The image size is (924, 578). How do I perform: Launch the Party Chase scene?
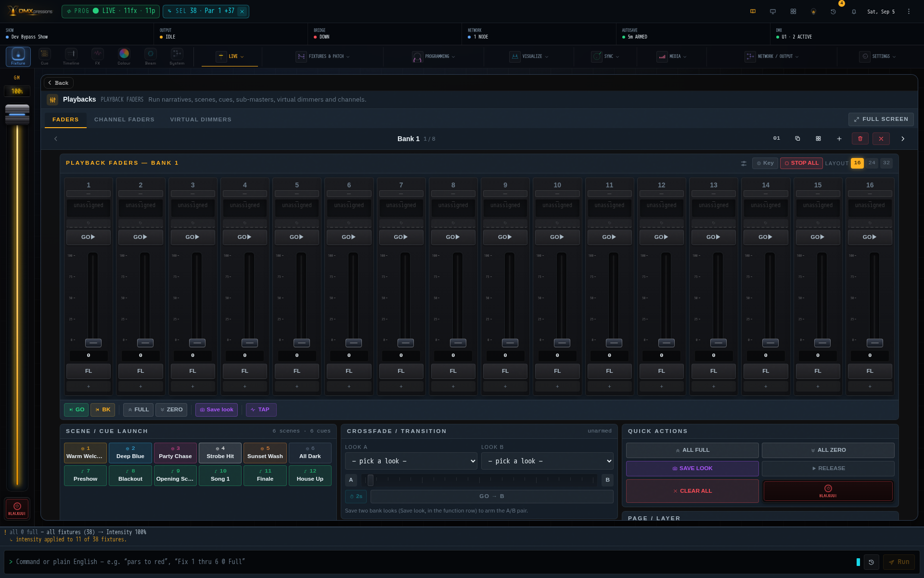176,453
